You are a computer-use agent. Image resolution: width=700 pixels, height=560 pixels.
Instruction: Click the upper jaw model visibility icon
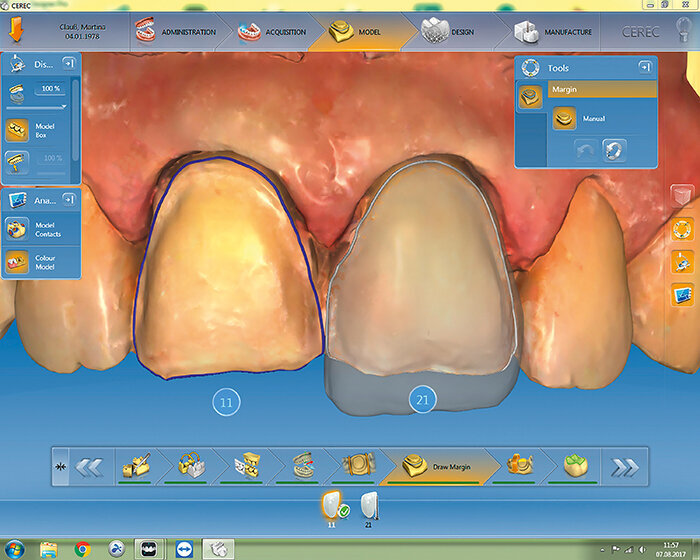click(x=17, y=92)
